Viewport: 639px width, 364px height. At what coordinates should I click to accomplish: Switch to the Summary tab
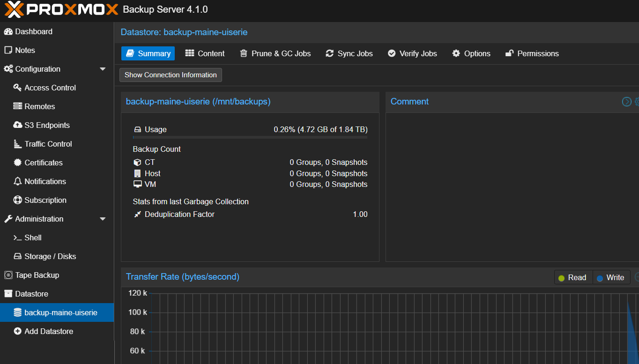(148, 53)
